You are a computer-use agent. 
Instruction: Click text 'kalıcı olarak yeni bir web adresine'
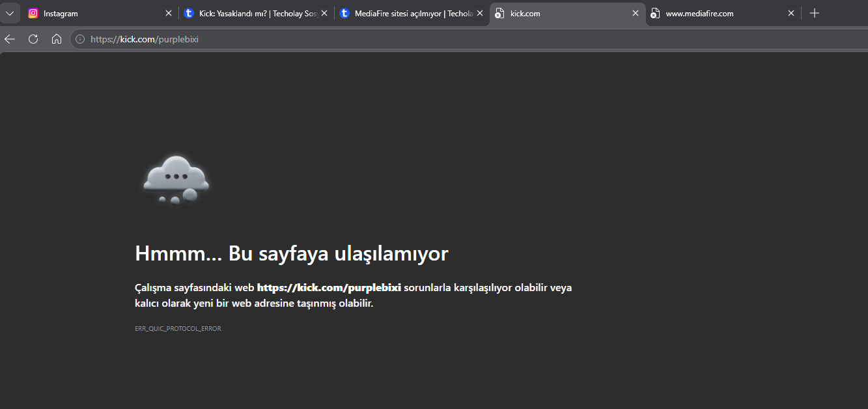pyautogui.click(x=214, y=303)
